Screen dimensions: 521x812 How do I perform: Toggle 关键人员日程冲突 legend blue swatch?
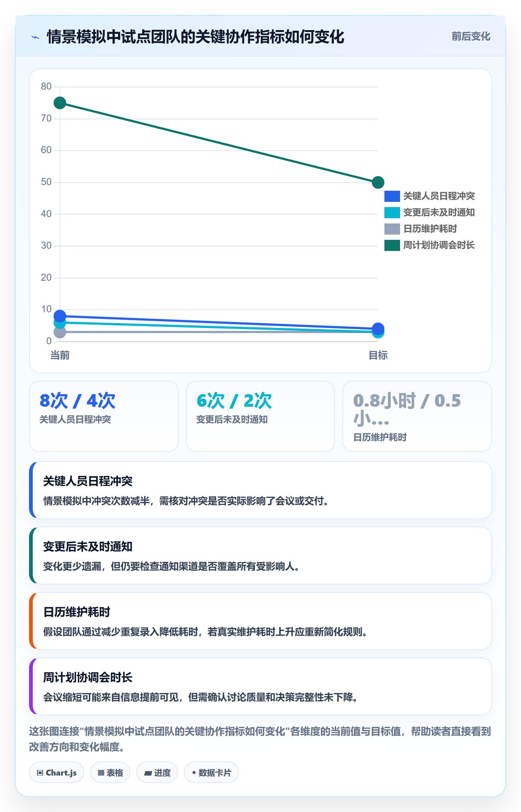point(392,196)
